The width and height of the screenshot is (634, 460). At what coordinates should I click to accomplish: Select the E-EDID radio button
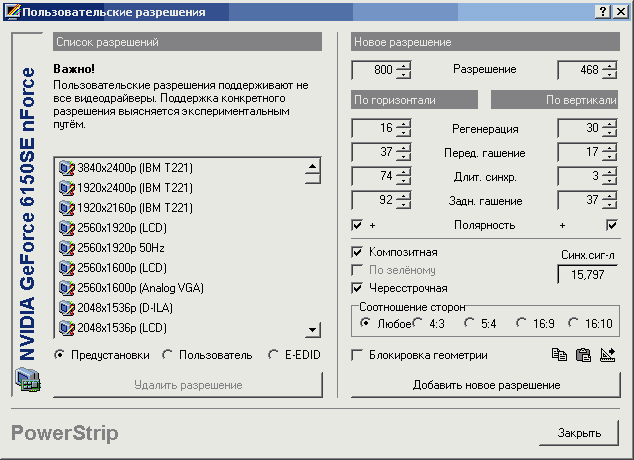pyautogui.click(x=273, y=355)
